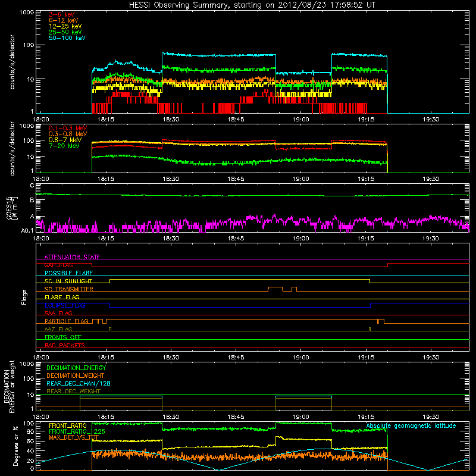This screenshot has height=476, width=476.
Task: Click the first wide SC_TRANSMITTER pulse near 18:55
Action: pos(275,289)
